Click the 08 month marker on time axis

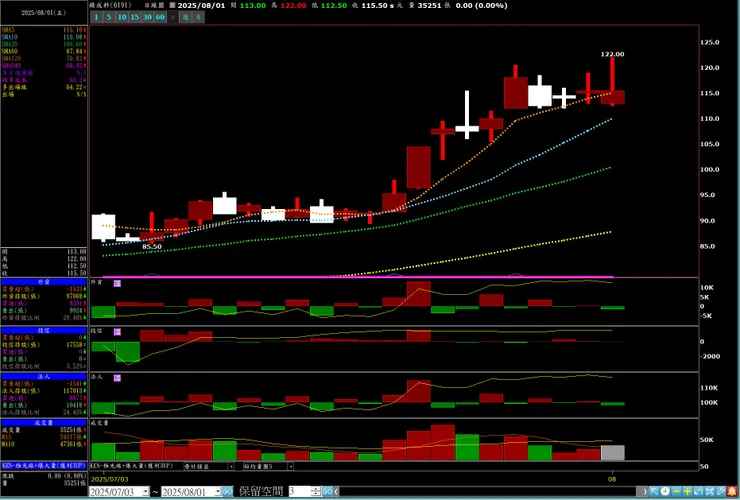[x=612, y=479]
